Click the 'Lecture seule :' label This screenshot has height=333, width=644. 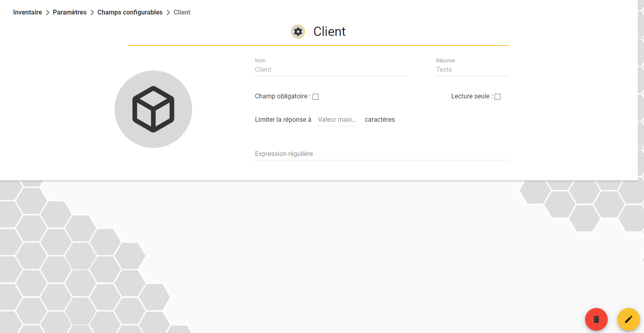[x=472, y=96]
